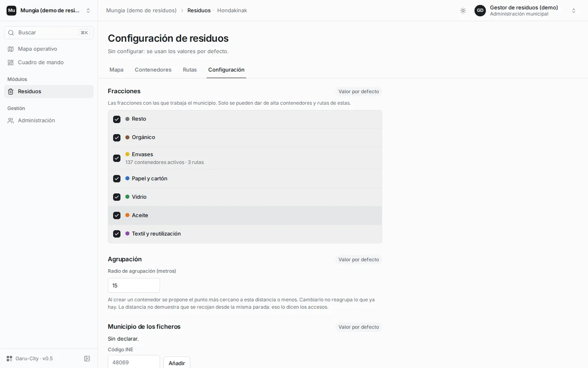Viewport: 588px width, 368px height.
Task: Click the Fracciones Valor por defecto badge
Action: pos(359,92)
